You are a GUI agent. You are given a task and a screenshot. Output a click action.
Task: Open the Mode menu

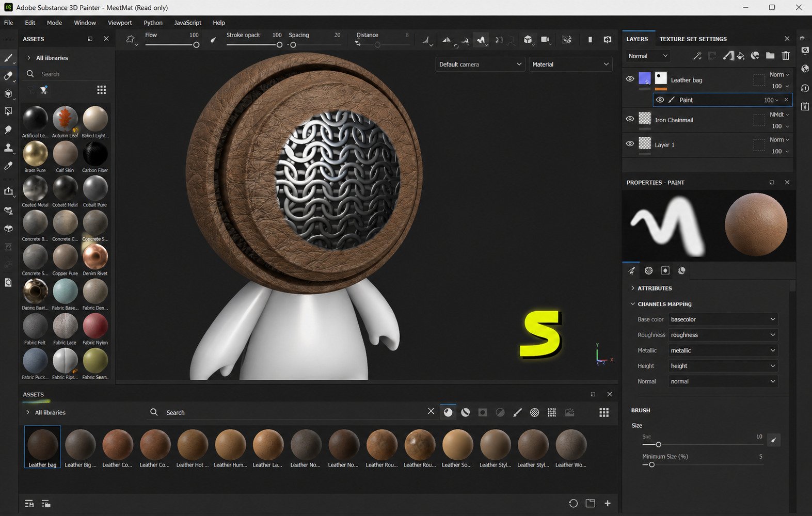(x=54, y=23)
